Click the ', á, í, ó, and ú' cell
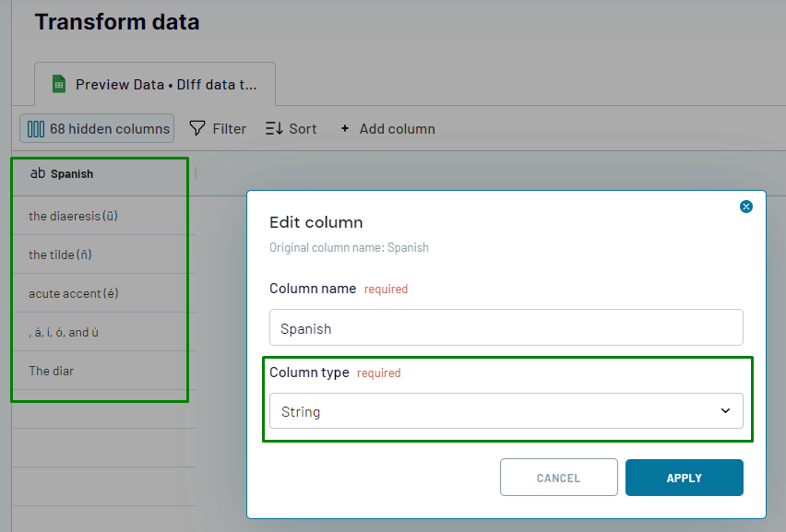Viewport: 786px width, 532px height. pyautogui.click(x=65, y=332)
